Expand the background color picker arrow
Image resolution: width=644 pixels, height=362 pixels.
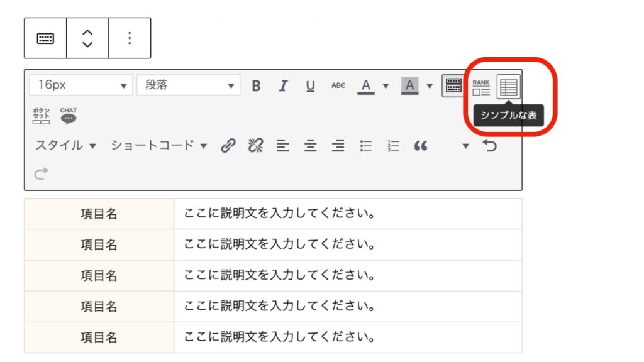click(430, 85)
